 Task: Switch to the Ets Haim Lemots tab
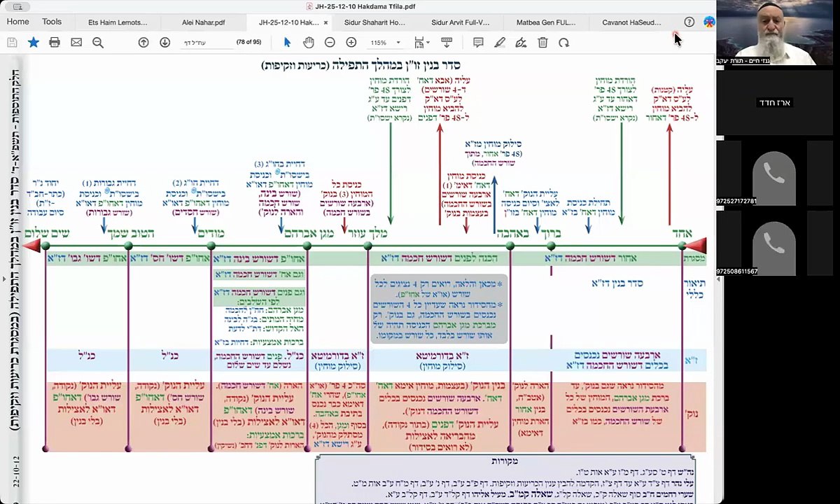(x=118, y=22)
